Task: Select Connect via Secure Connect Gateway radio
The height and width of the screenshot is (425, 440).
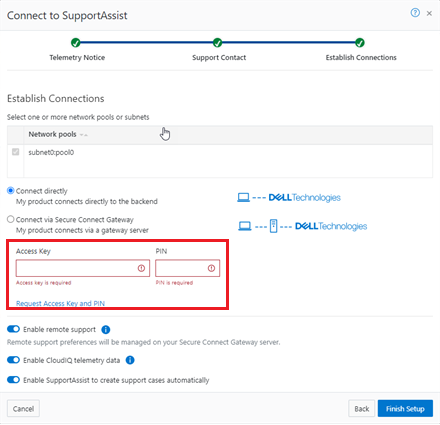Action: (11, 219)
